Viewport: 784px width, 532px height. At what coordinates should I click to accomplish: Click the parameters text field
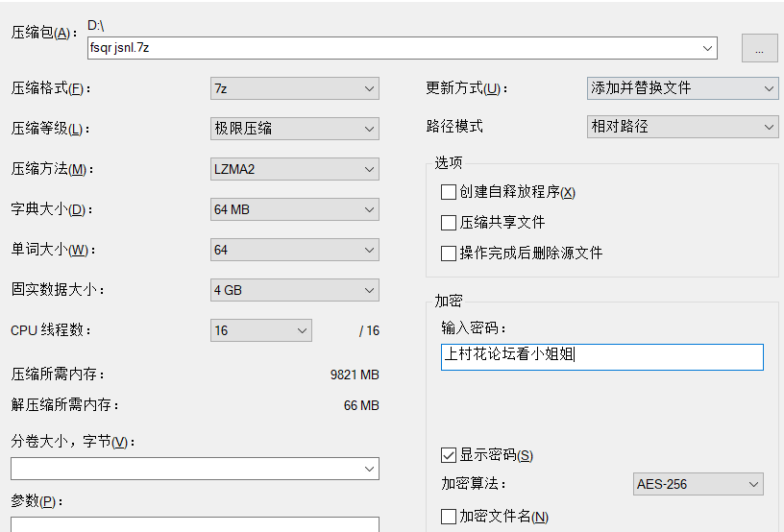coord(194,524)
